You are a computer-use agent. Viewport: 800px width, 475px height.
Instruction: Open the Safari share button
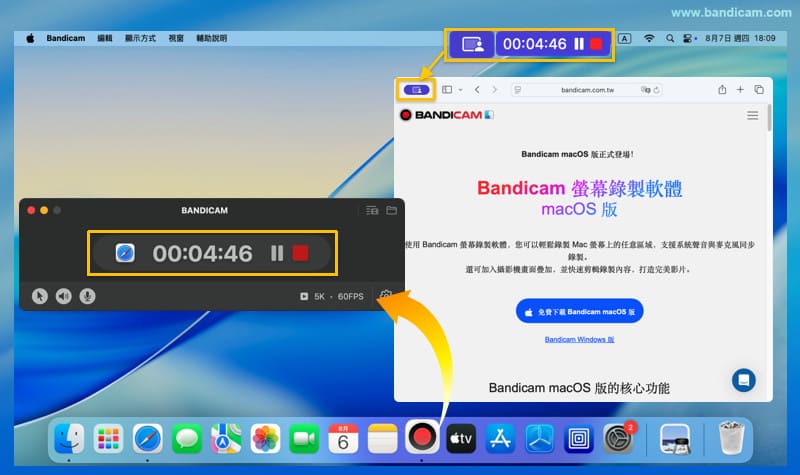coord(722,90)
